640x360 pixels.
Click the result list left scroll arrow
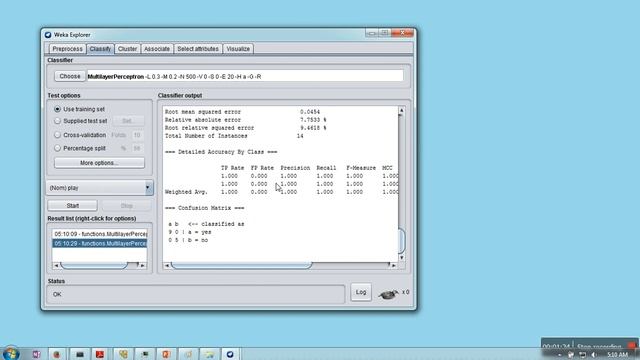tap(56, 266)
